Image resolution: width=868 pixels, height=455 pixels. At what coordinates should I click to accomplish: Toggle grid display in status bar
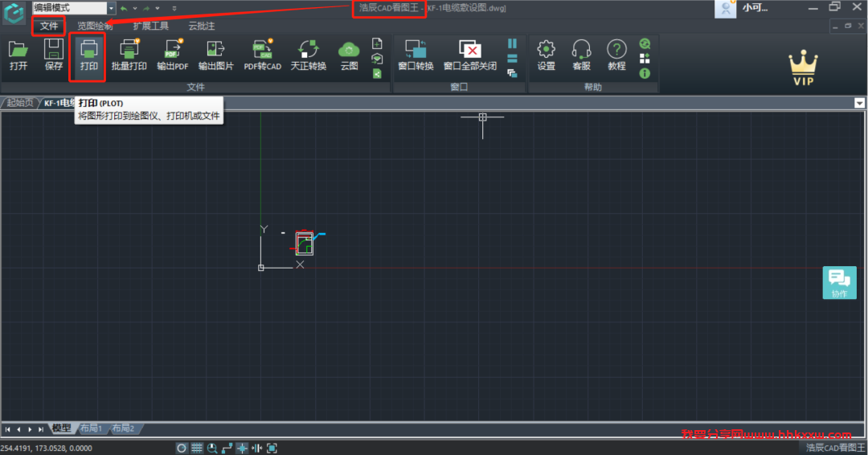(197, 448)
